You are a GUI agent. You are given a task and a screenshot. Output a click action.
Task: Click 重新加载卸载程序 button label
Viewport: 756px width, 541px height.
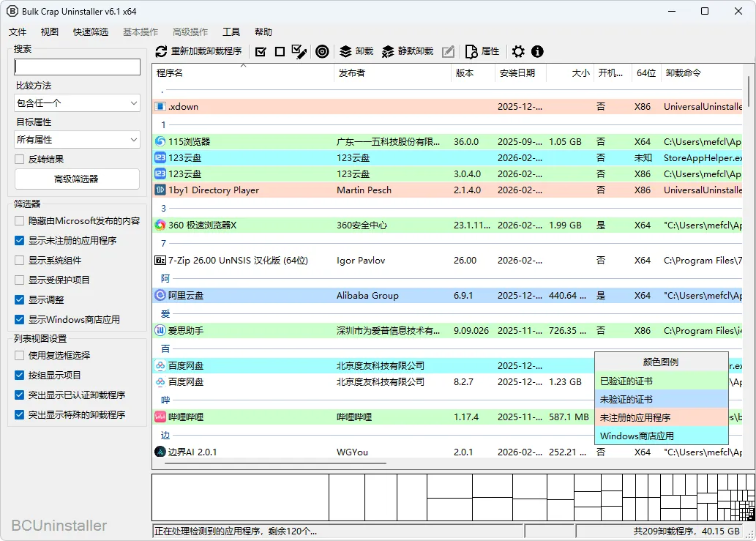(206, 51)
